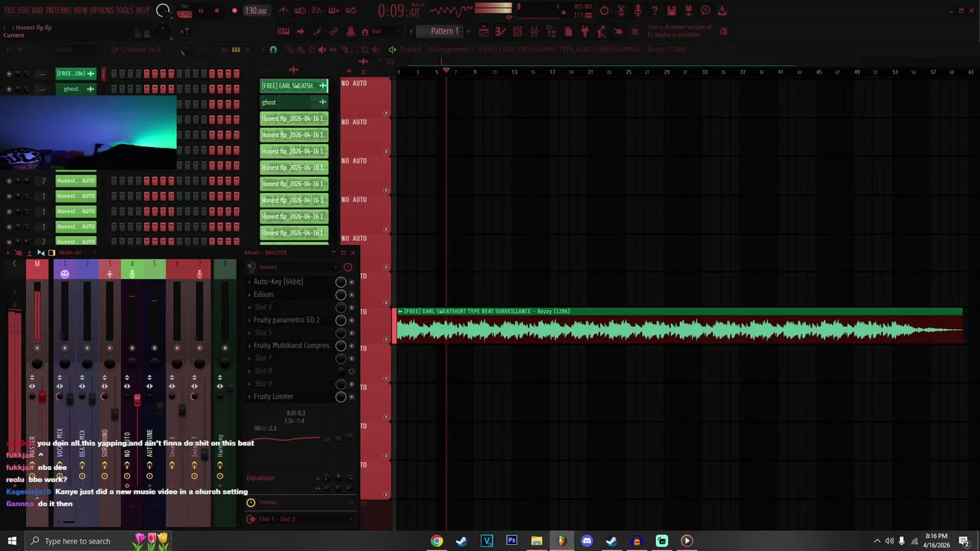
Task: Select [FREE] EARL SWEATSH.. pattern in picker
Action: 294,86
